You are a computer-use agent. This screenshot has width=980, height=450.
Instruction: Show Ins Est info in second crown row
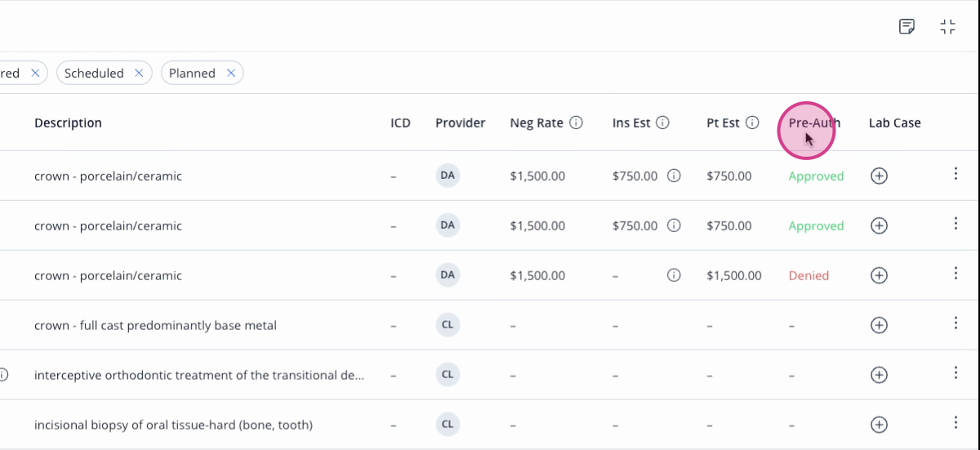(674, 225)
